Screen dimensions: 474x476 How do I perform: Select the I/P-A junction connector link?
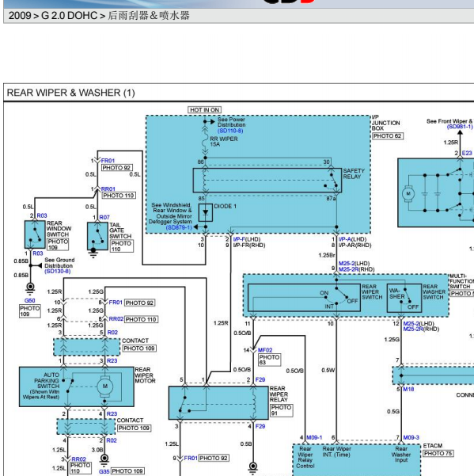346,239
